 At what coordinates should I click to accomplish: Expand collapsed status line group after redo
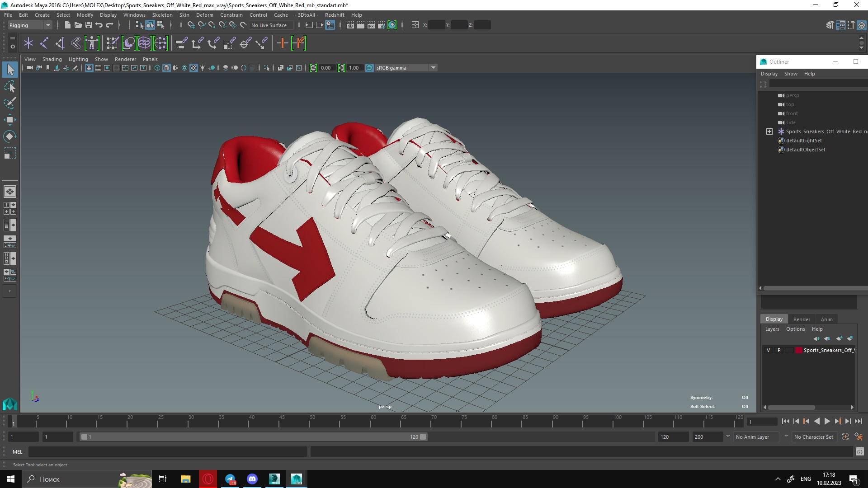pyautogui.click(x=119, y=25)
